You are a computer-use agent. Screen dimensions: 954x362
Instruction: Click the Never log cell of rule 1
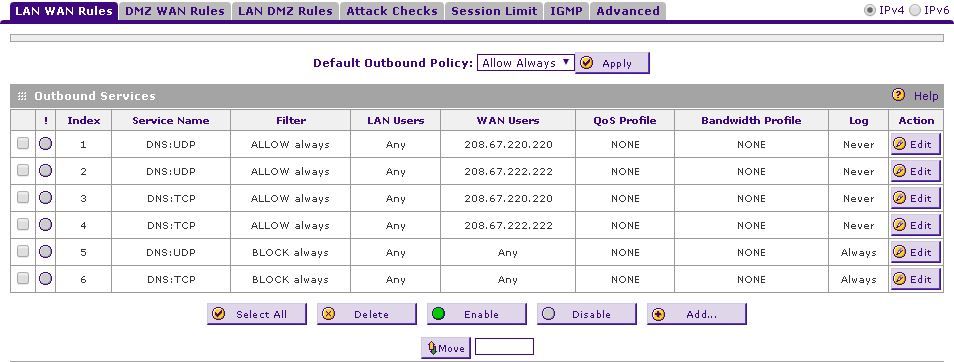(x=858, y=145)
